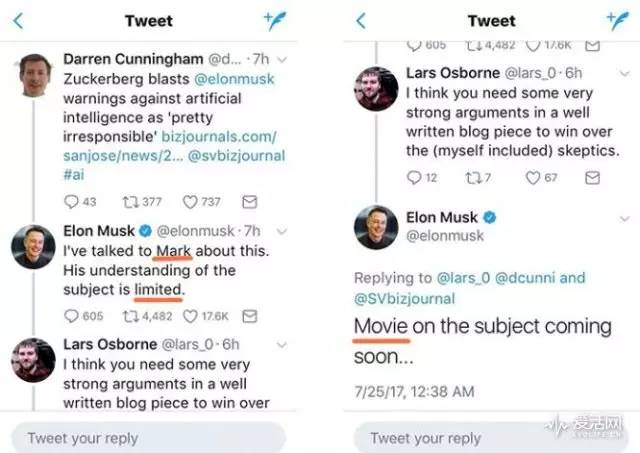Expand options chevron on Elon Musk's reply tweet
Viewport: 640px width, 453px height.
click(x=626, y=218)
